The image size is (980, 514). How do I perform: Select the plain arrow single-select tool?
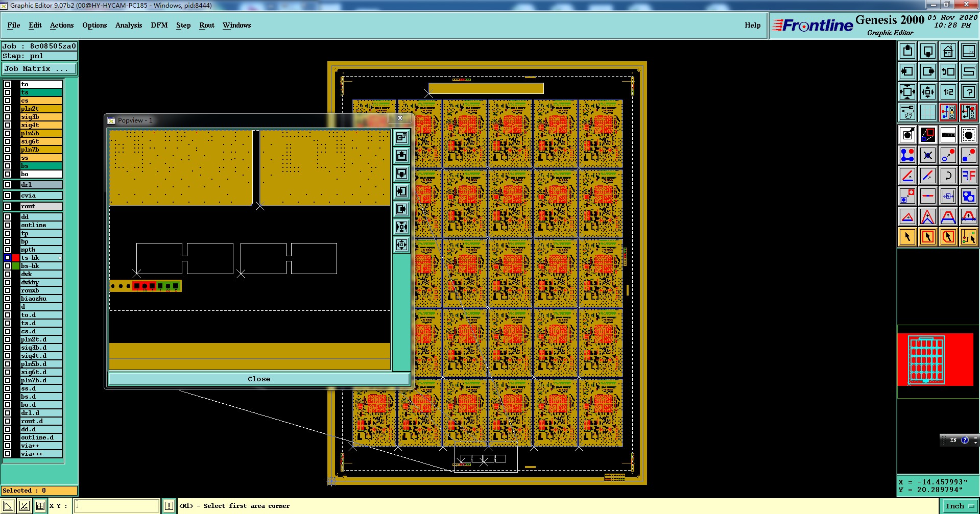[x=907, y=237]
